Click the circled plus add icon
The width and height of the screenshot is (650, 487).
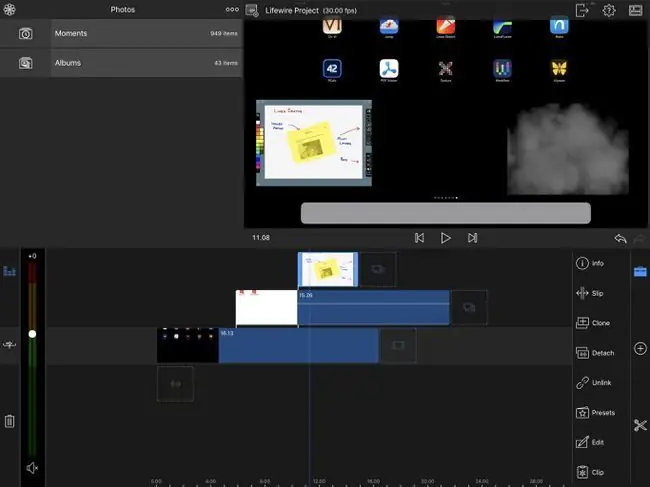click(x=640, y=349)
